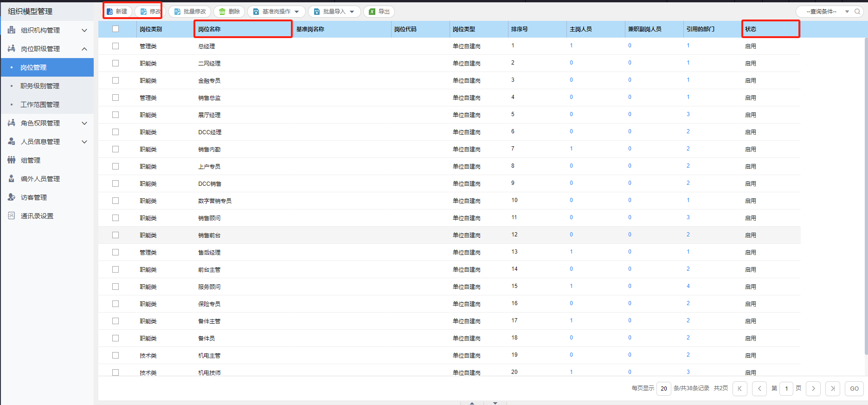Select the 销售前台 row checkbox
Screen dimensions: 868x405
(x=116, y=235)
